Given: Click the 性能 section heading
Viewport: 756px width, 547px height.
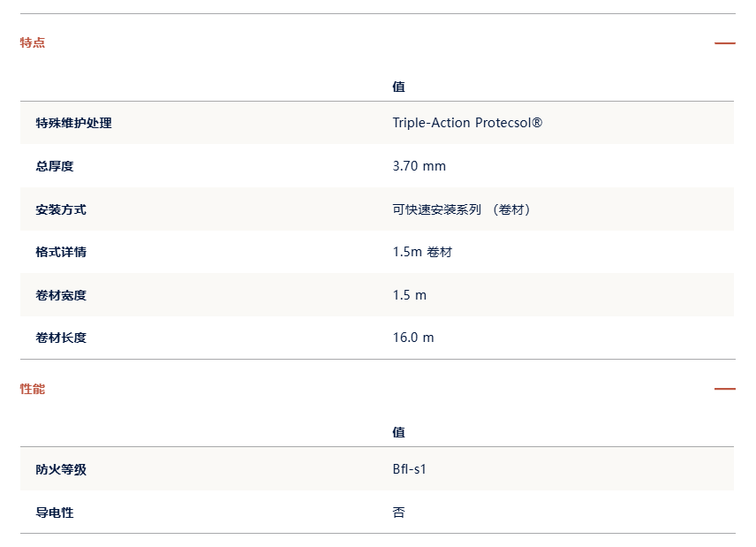Looking at the screenshot, I should pyautogui.click(x=33, y=389).
